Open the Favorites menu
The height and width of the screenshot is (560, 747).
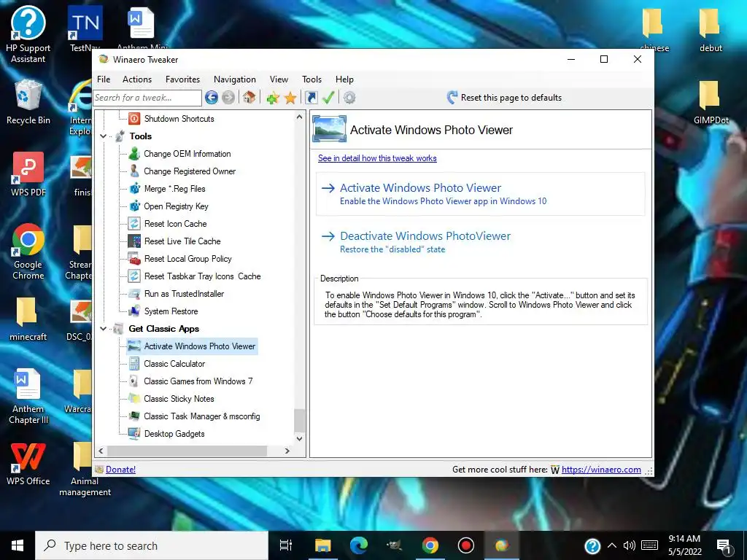coord(182,79)
